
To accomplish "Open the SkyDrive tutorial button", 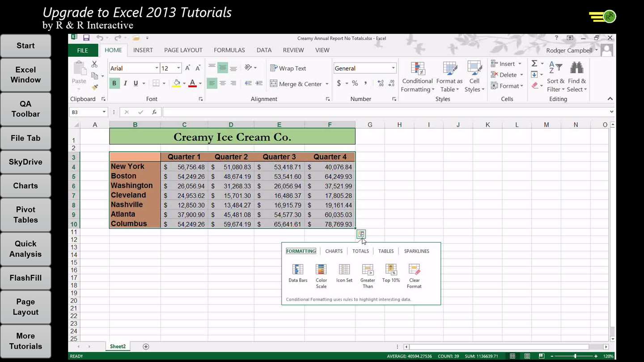I will (x=25, y=162).
